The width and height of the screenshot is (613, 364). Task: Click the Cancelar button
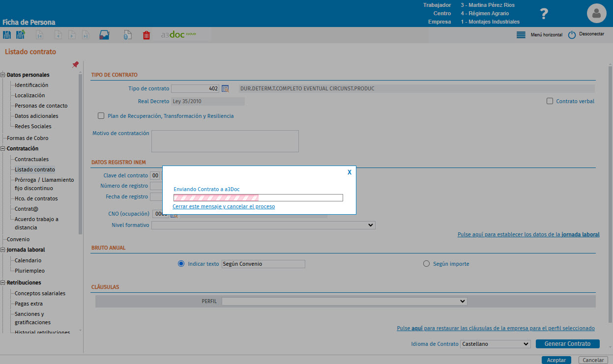(593, 360)
